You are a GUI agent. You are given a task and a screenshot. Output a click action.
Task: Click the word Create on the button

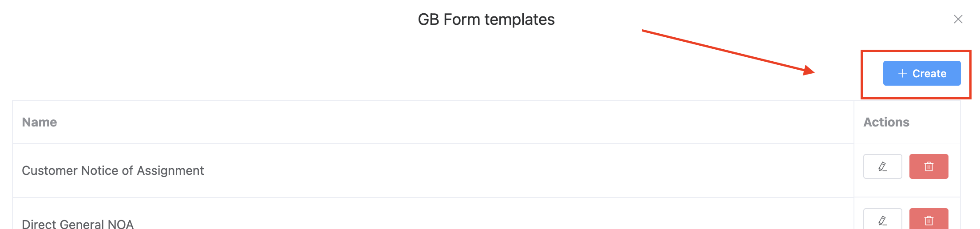point(929,73)
